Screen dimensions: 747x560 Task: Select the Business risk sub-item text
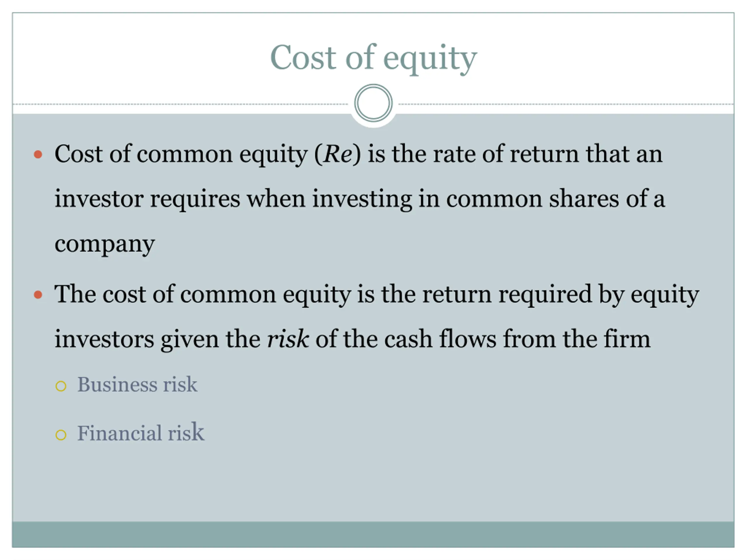pyautogui.click(x=137, y=384)
